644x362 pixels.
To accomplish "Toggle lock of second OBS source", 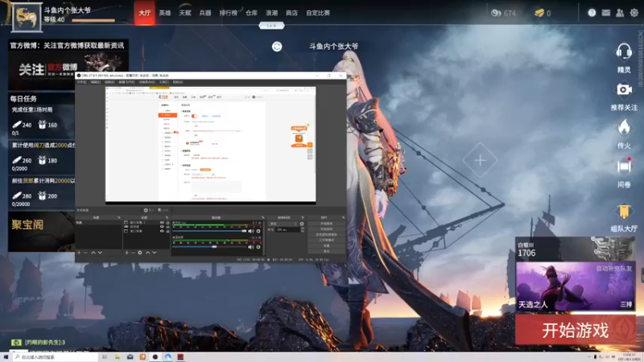I will click(x=167, y=227).
